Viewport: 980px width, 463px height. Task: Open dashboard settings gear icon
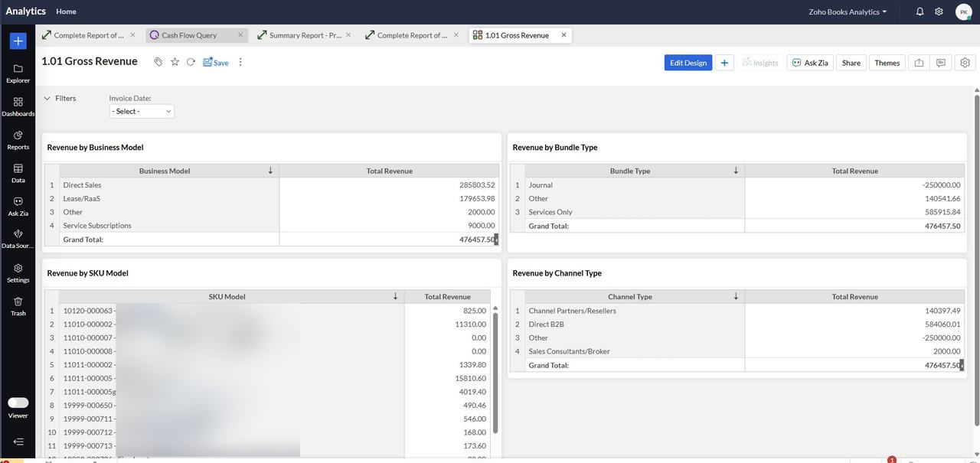[x=965, y=63]
